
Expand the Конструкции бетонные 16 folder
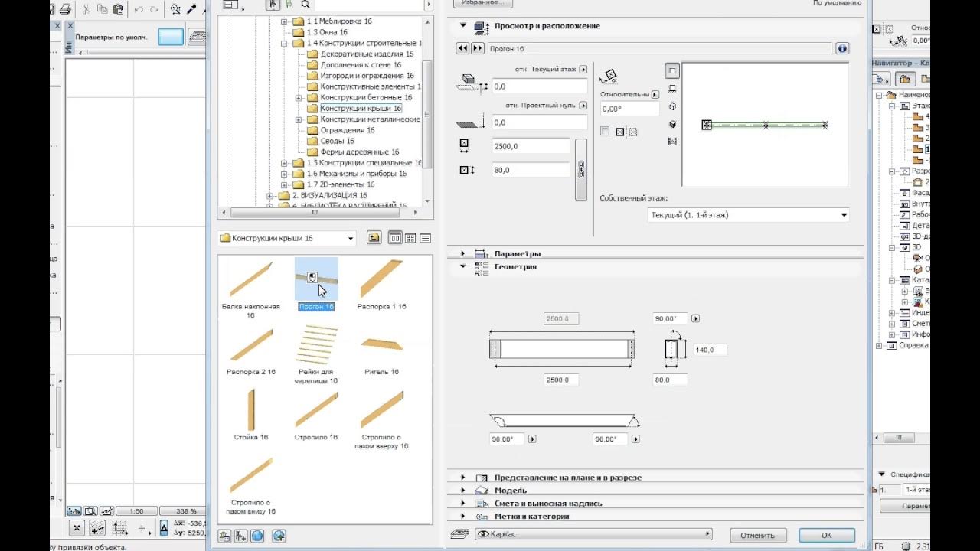coord(299,98)
